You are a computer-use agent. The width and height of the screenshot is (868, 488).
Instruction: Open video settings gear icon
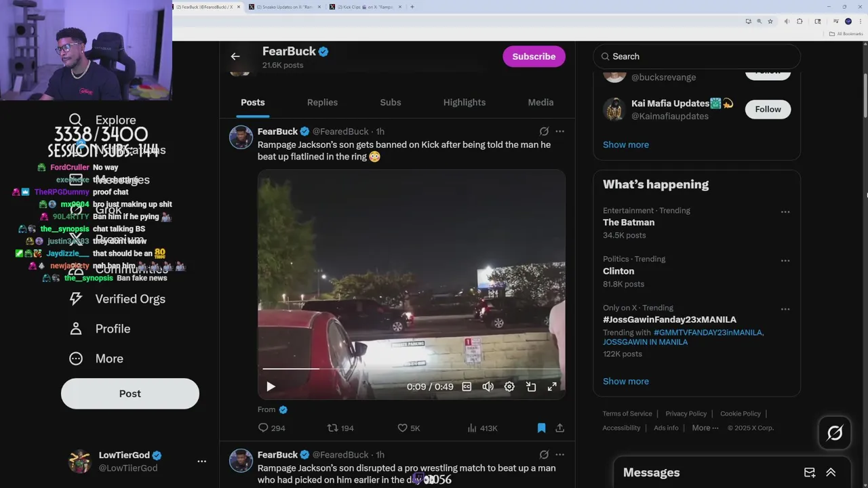pos(509,386)
